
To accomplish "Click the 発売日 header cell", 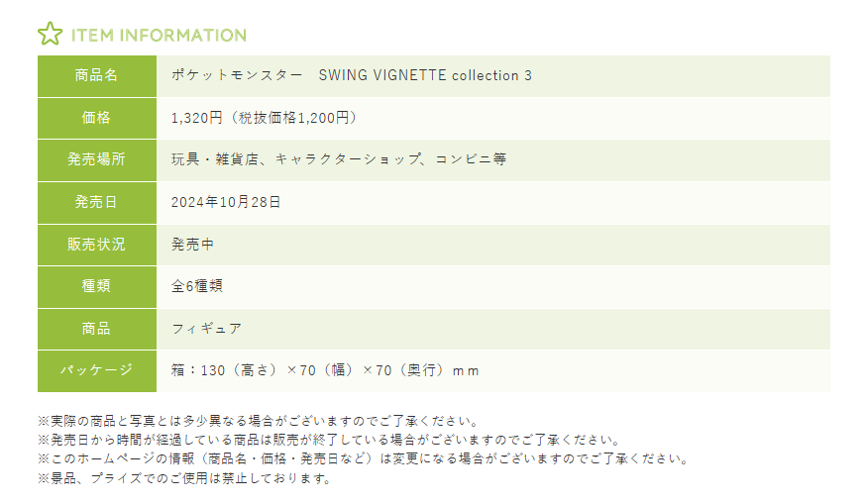I will [96, 202].
